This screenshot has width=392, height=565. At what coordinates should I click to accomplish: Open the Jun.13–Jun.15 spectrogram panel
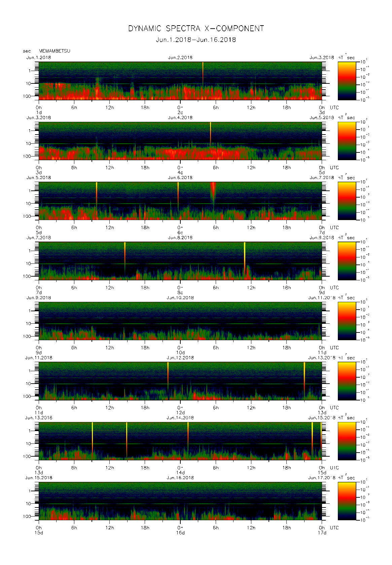180,441
